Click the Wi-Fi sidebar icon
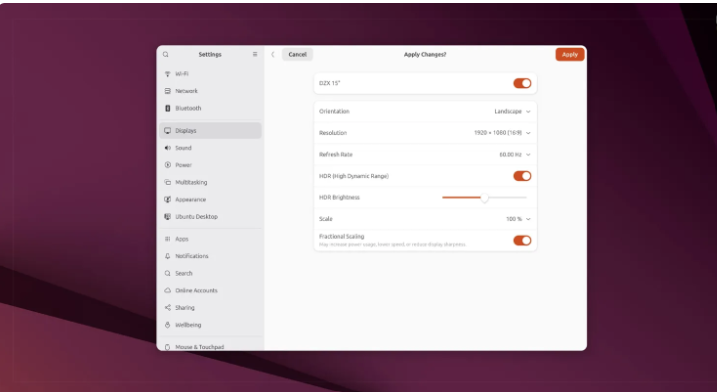Screen dimensions: 717x392 pyautogui.click(x=167, y=74)
